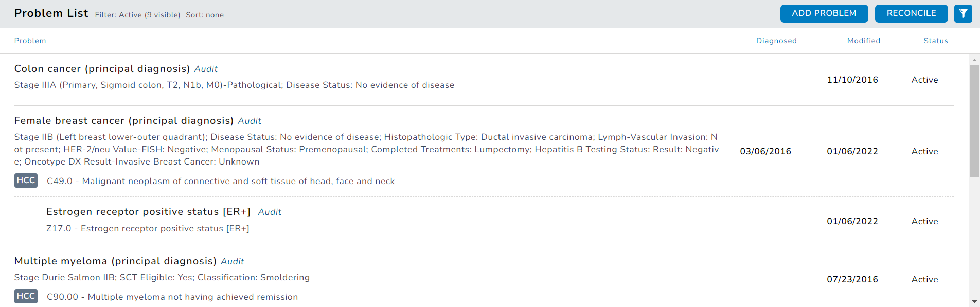The height and width of the screenshot is (307, 980).
Task: Sort by the Modified column header
Action: tap(864, 41)
